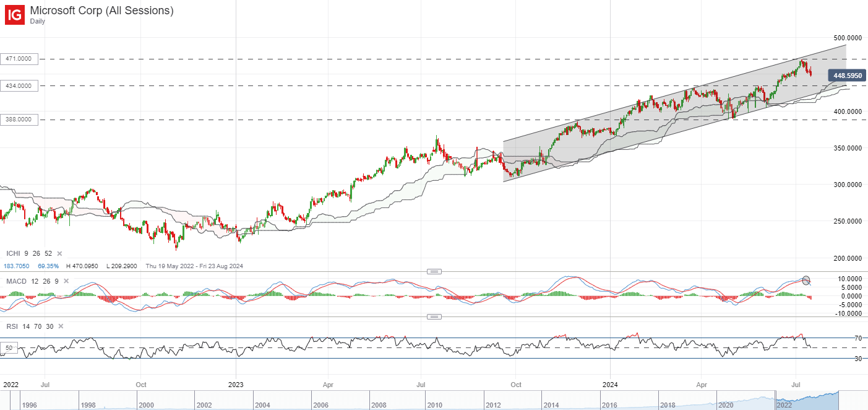Click the highlighted range in the bottom navigator
The height and width of the screenshot is (410, 868).
click(807, 400)
